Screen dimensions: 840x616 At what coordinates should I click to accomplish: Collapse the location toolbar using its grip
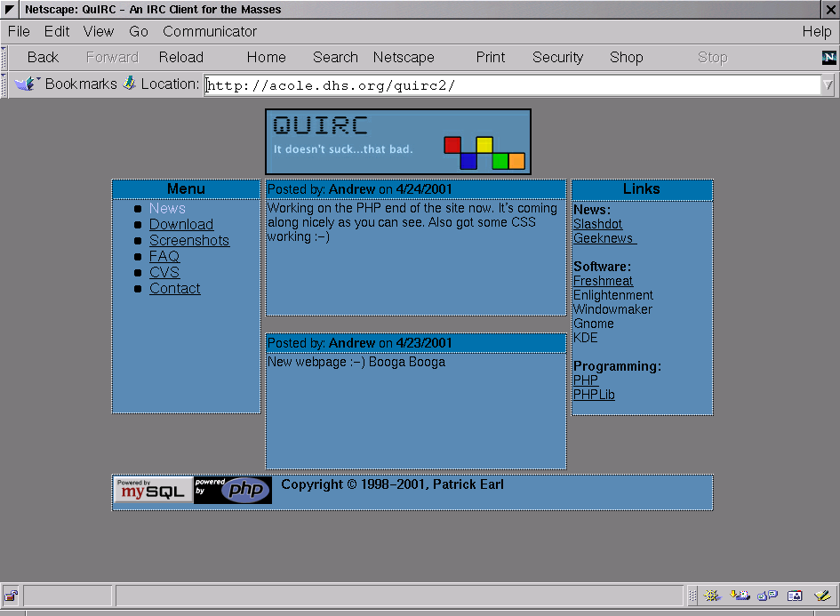pyautogui.click(x=4, y=84)
